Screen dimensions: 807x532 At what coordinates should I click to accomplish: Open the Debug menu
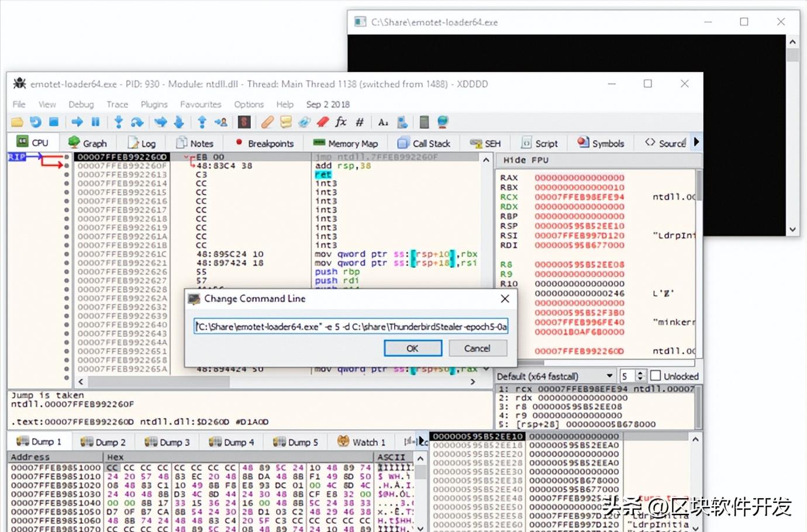[81, 104]
